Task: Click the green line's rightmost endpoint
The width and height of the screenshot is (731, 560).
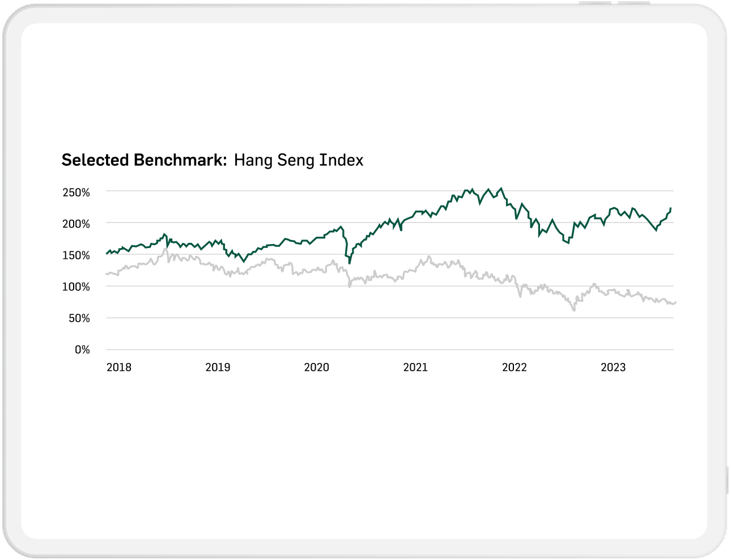Action: tap(671, 208)
